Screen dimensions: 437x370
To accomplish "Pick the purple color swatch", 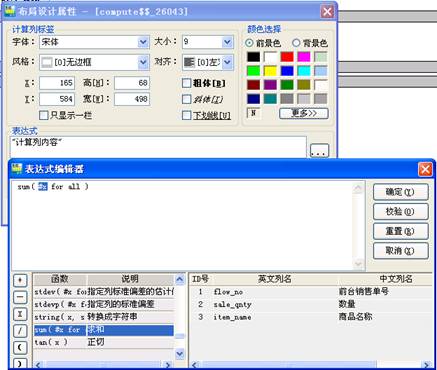I will (270, 85).
